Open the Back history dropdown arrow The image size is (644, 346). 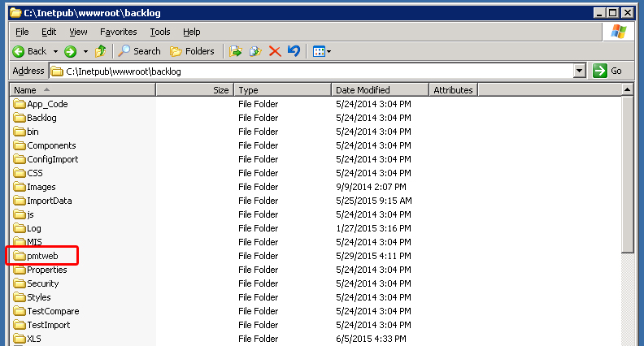[55, 52]
